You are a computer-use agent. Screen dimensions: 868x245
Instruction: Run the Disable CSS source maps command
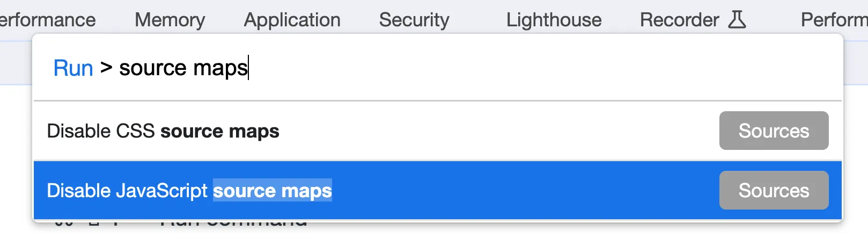163,131
